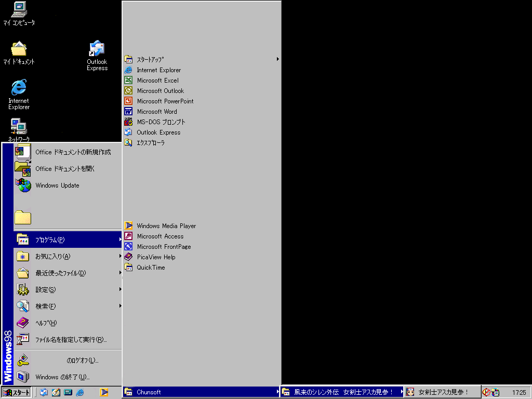Click the keyboard-like icon in Quick Launch

coord(68,392)
